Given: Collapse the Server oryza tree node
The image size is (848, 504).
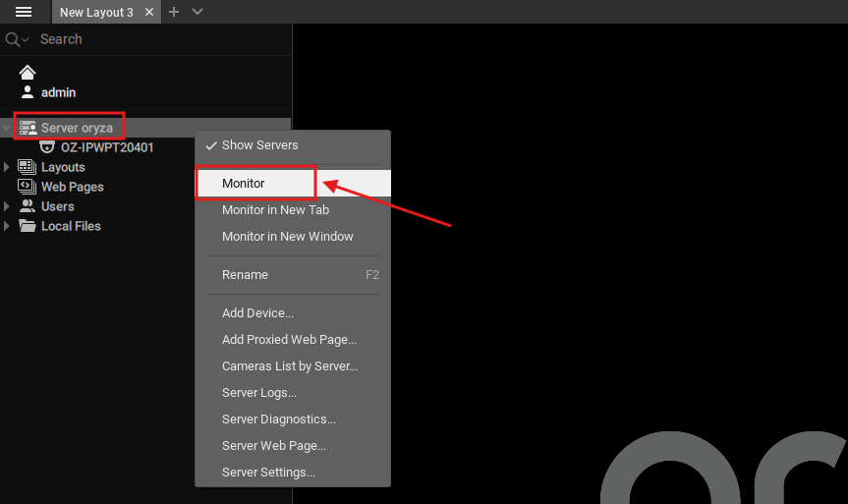Looking at the screenshot, I should (6, 128).
